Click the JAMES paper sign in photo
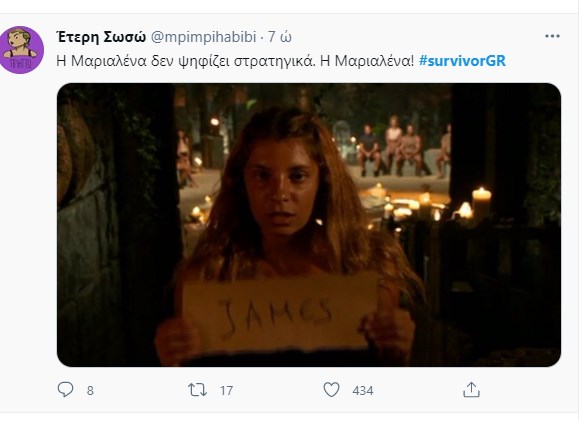 point(279,314)
